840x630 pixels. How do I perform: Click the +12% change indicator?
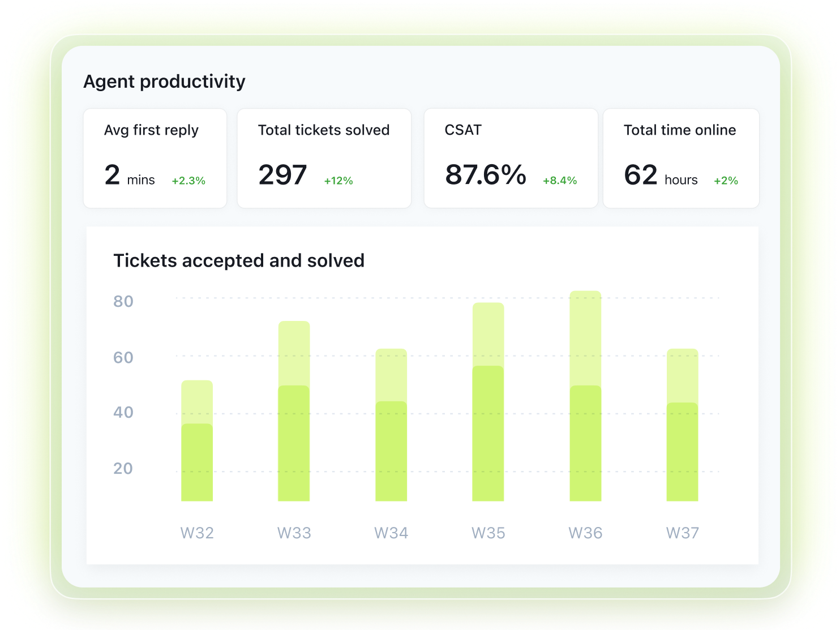[x=338, y=181]
